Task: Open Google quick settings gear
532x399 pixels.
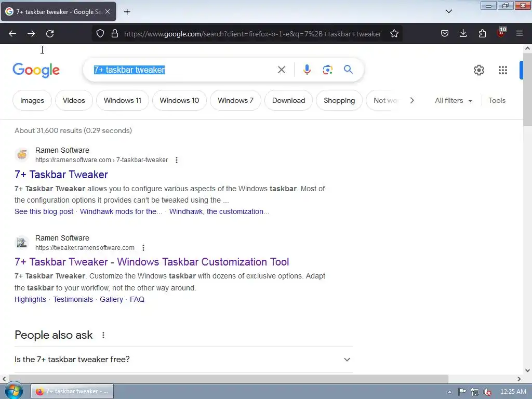Action: click(x=479, y=70)
